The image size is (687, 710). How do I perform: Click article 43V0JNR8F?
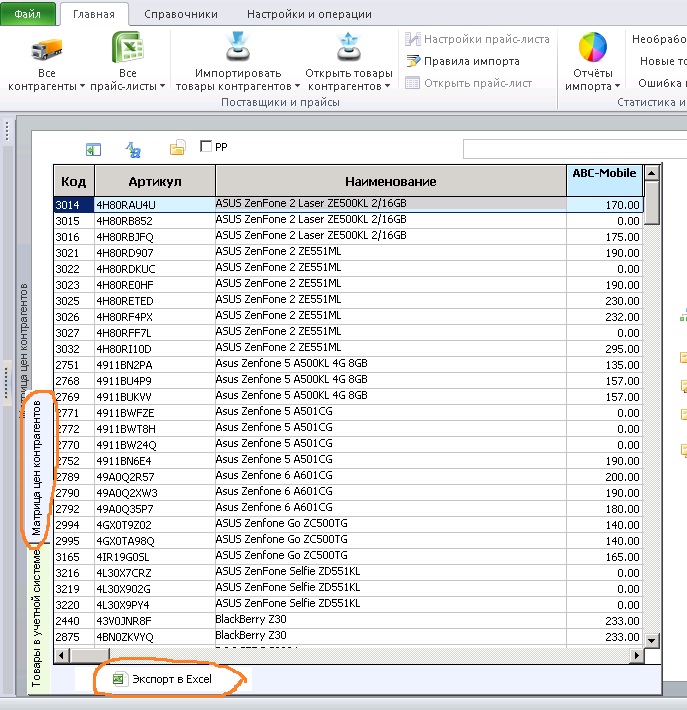(155, 621)
